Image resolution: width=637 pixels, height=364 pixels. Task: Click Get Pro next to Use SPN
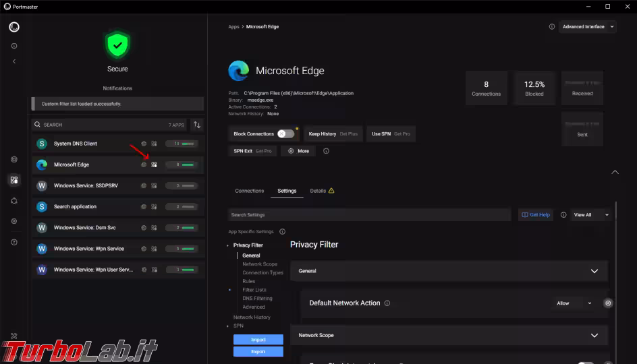click(401, 134)
